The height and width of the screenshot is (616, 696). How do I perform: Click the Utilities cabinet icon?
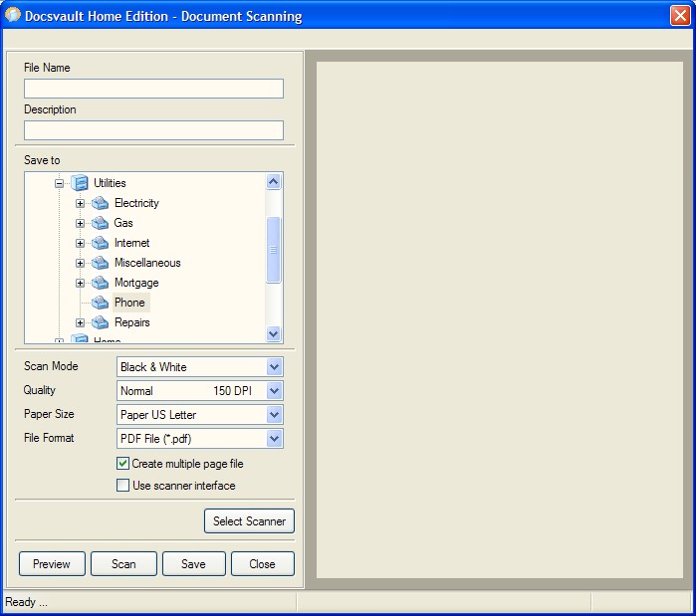[x=80, y=183]
